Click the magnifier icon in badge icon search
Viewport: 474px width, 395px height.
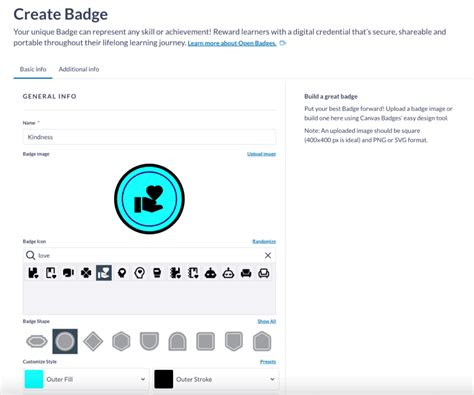coord(30,255)
